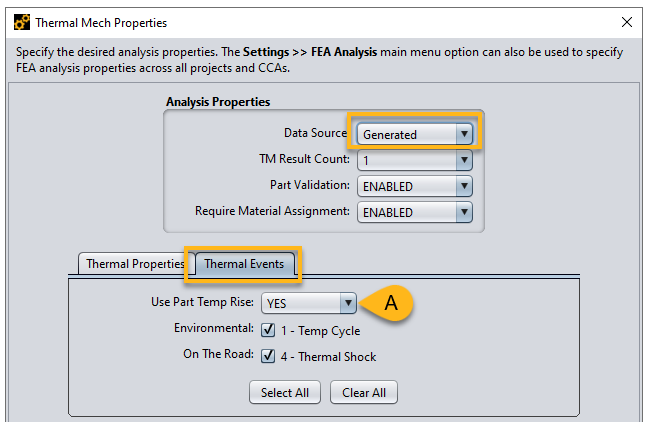
Task: Open the Use Part Temp Rise dropdown
Action: point(308,304)
